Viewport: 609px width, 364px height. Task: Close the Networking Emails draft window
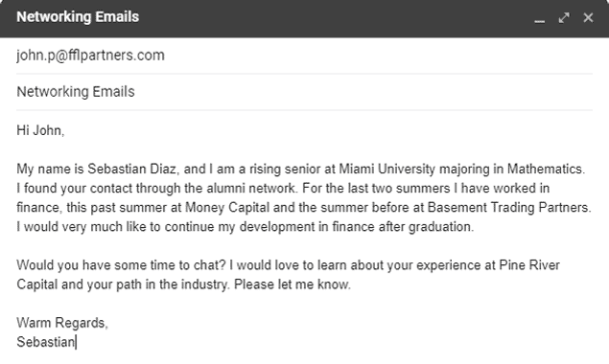pos(588,18)
